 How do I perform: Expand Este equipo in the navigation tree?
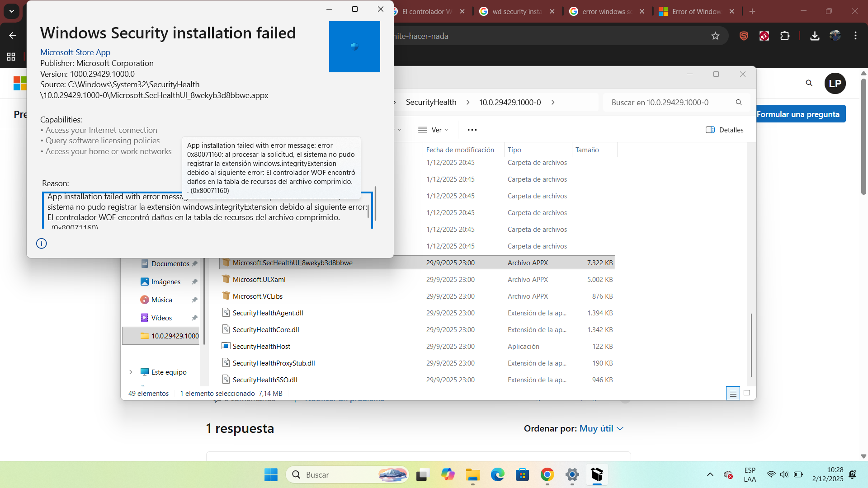click(x=131, y=372)
